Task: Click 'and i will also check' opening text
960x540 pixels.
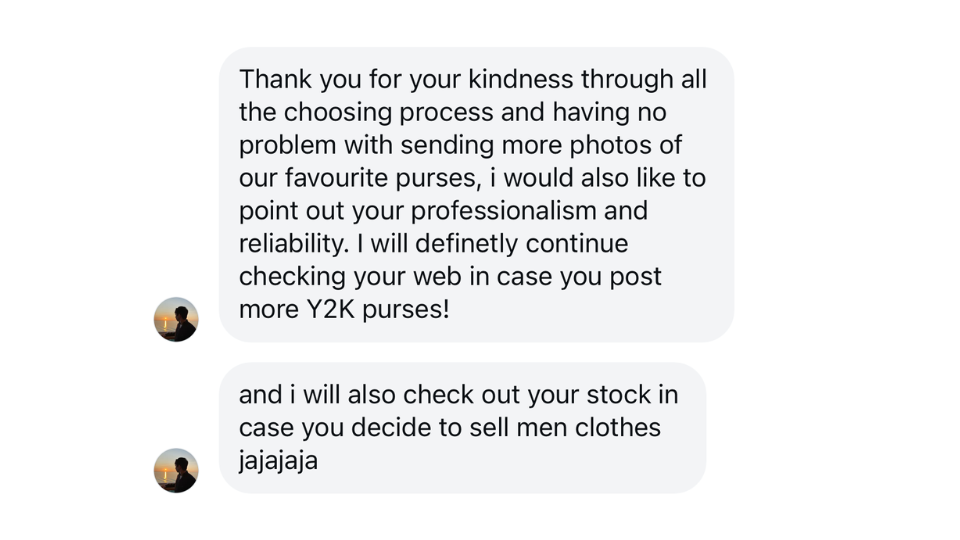Action: pos(346,395)
